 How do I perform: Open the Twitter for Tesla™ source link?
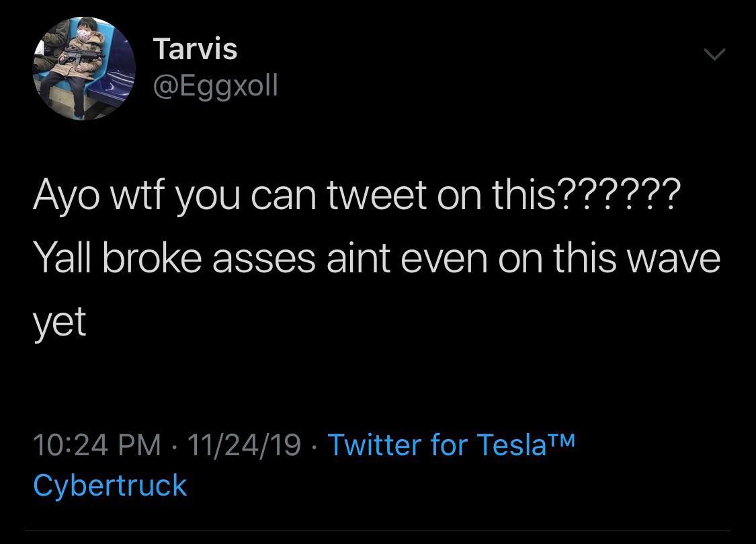451,444
